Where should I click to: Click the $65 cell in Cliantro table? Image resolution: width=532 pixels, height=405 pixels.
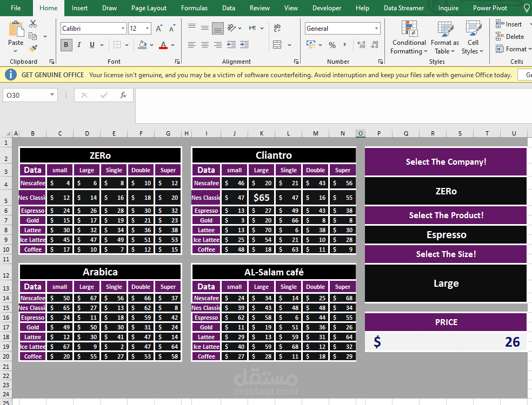[x=261, y=197]
